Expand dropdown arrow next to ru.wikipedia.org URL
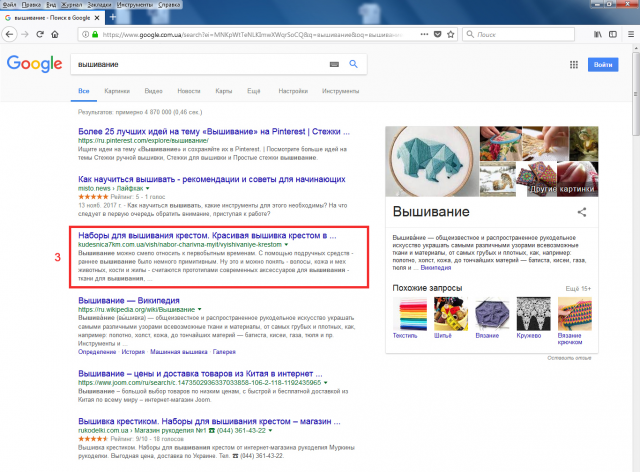 [x=200, y=309]
